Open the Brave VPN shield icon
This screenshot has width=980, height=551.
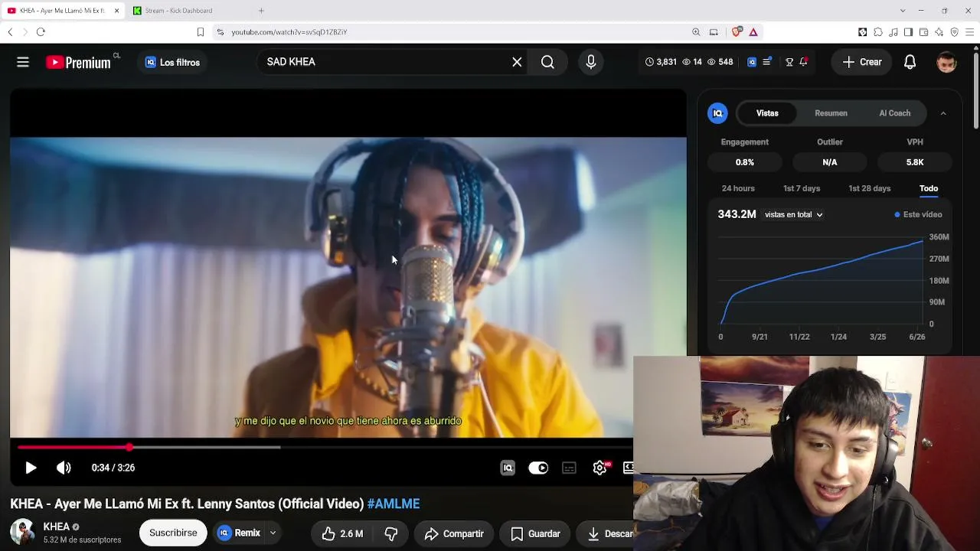click(x=954, y=32)
